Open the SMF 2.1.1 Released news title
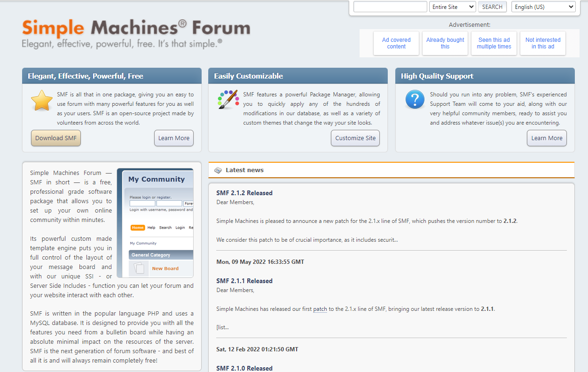 [x=244, y=281]
